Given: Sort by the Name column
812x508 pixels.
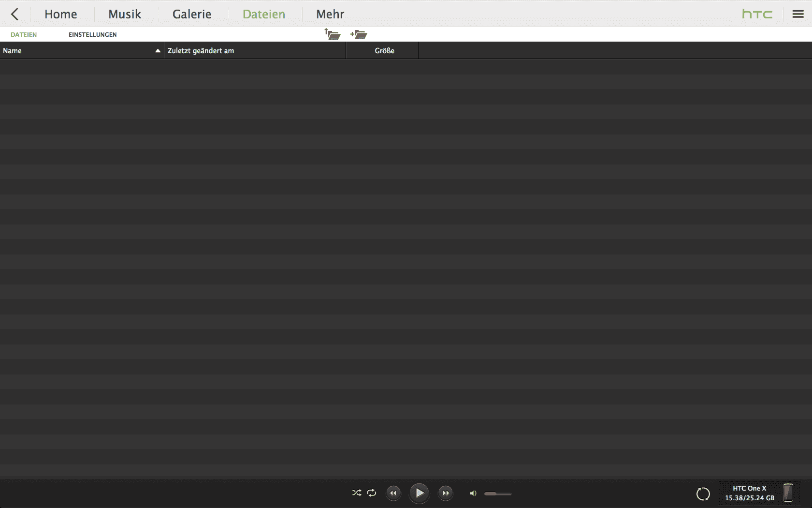Looking at the screenshot, I should click(x=82, y=50).
